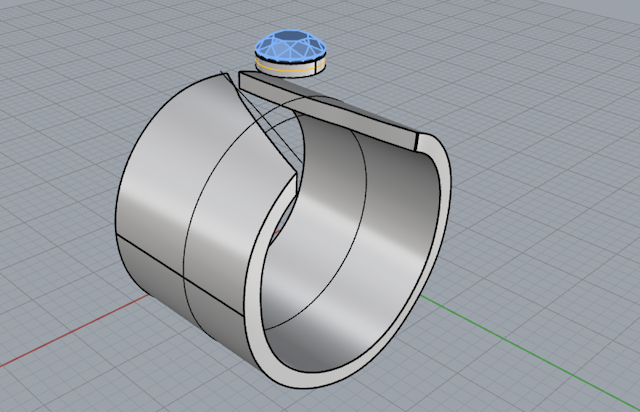This screenshot has width=640, height=412.
Task: Select the blue faceted gemstone
Action: (291, 46)
